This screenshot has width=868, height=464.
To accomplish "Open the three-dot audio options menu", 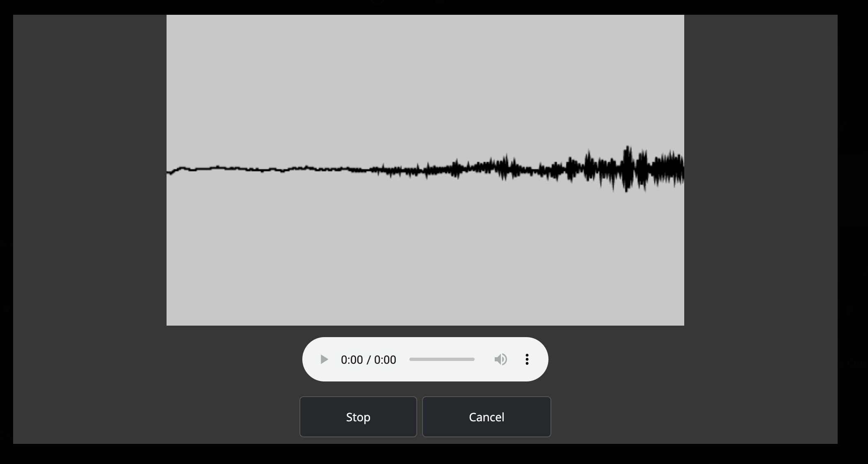I will tap(527, 360).
